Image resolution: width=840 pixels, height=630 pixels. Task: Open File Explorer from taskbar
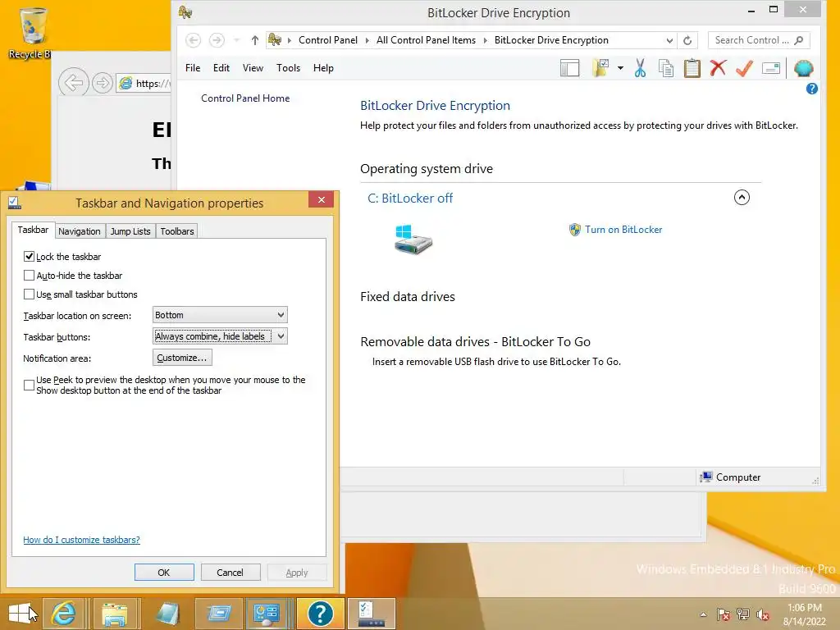tap(115, 614)
